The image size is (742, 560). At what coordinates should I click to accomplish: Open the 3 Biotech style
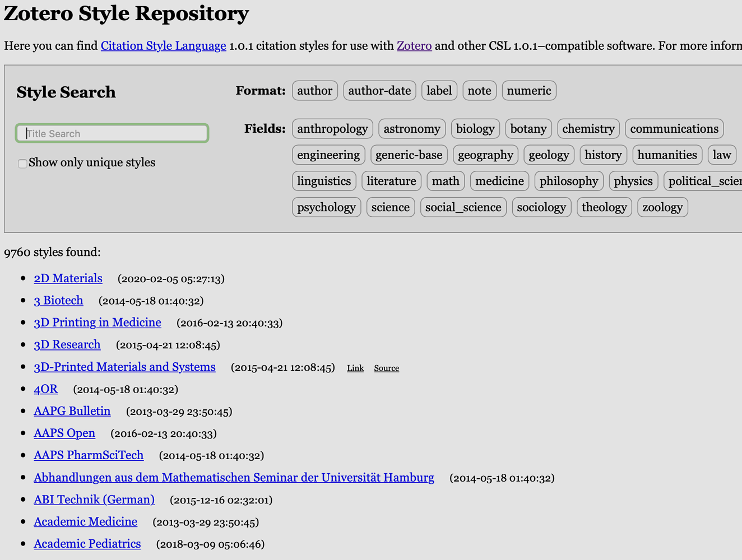(58, 300)
